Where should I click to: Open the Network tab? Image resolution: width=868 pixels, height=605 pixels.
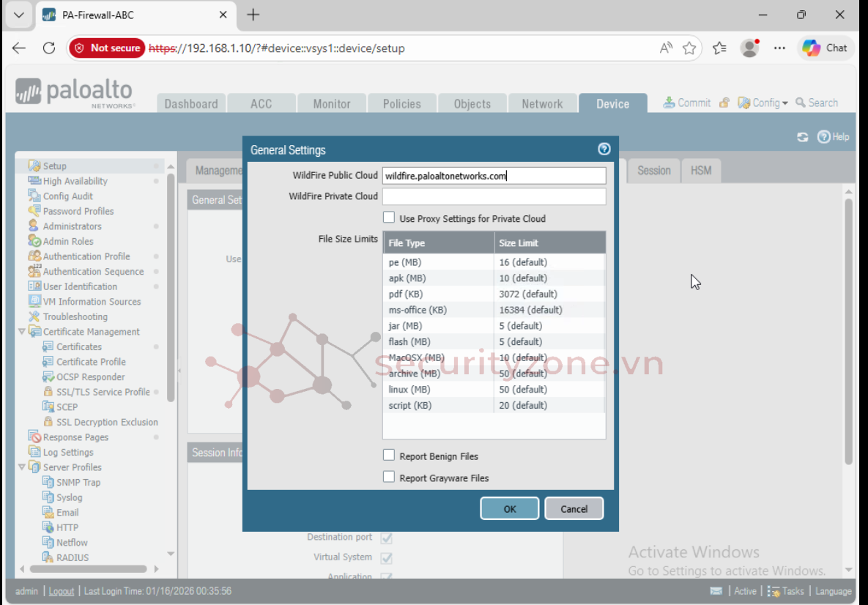point(542,104)
